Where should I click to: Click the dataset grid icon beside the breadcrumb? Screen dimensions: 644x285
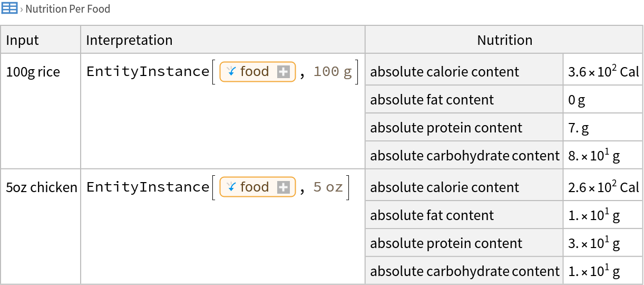tap(9, 8)
